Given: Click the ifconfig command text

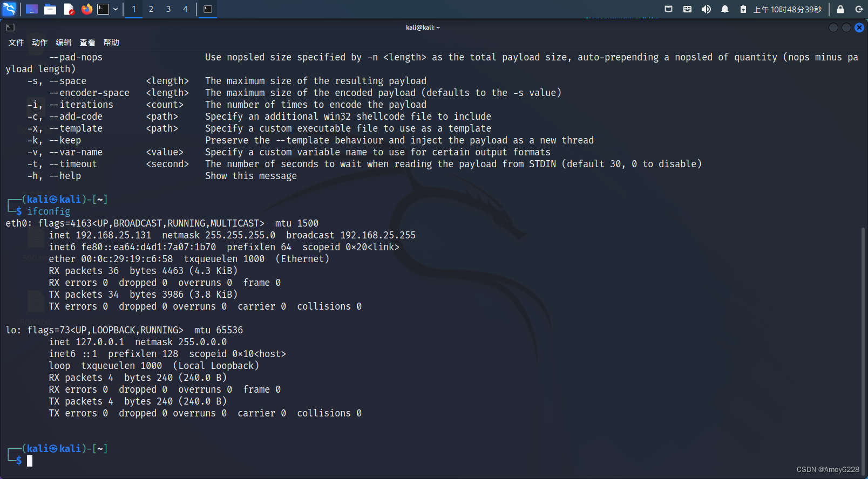Looking at the screenshot, I should pos(49,211).
